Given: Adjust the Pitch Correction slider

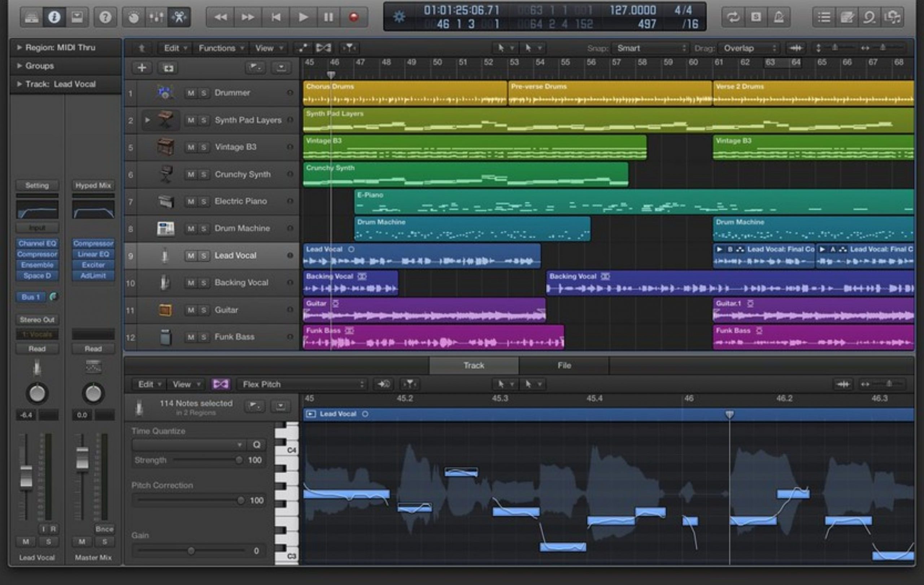Looking at the screenshot, I should tap(241, 500).
